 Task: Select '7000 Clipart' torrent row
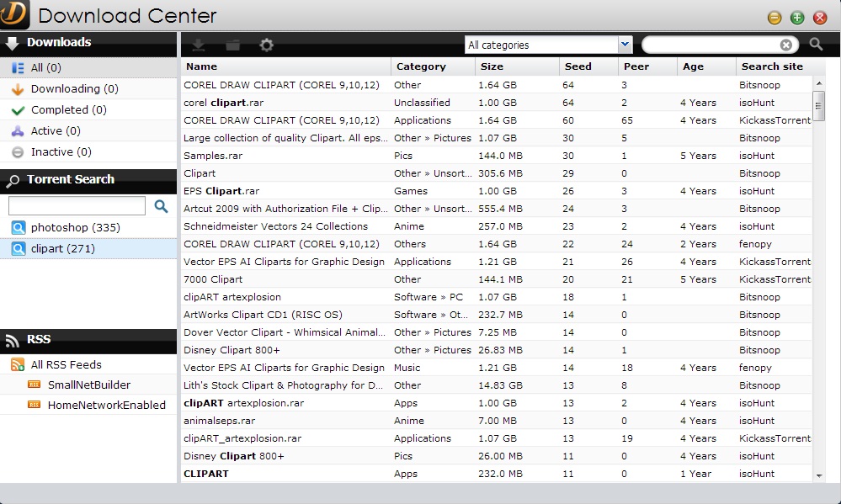(x=497, y=279)
